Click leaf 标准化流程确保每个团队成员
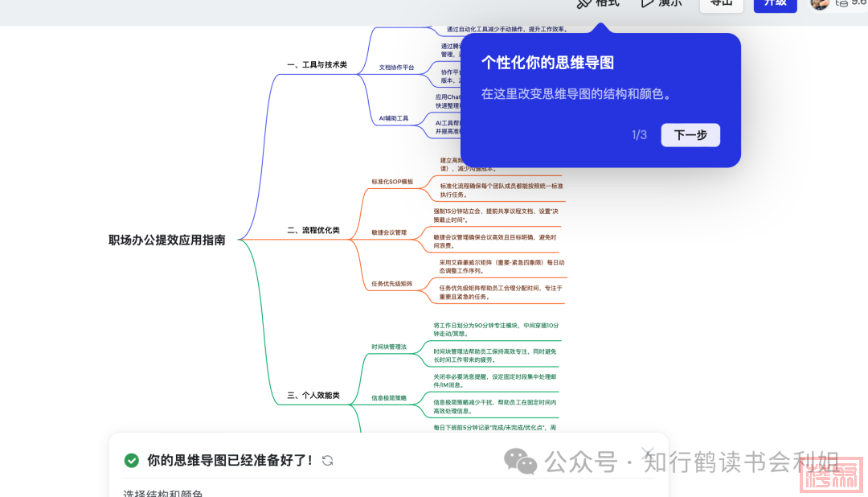868x497 pixels. pos(502,191)
